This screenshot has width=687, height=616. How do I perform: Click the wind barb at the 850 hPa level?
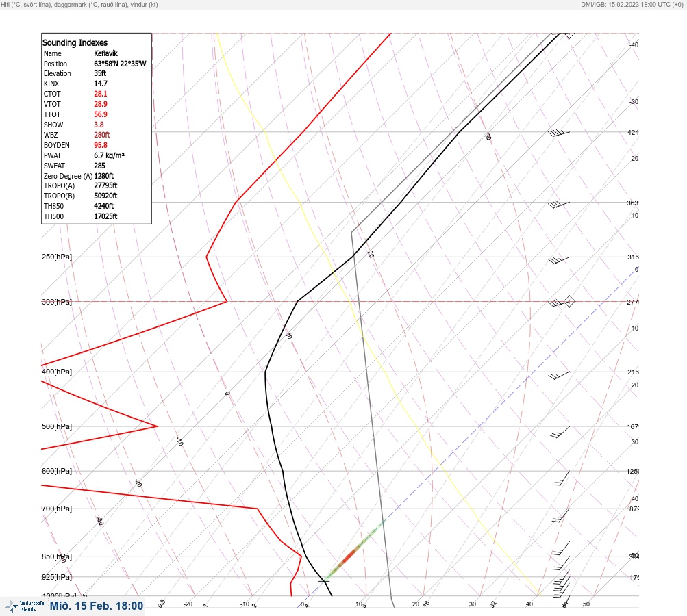coord(561,563)
